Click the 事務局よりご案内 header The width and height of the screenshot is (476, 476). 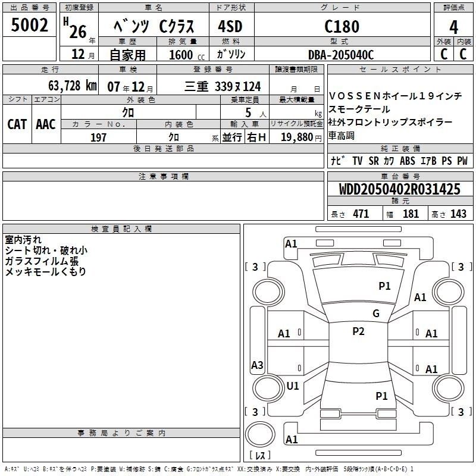click(x=121, y=433)
